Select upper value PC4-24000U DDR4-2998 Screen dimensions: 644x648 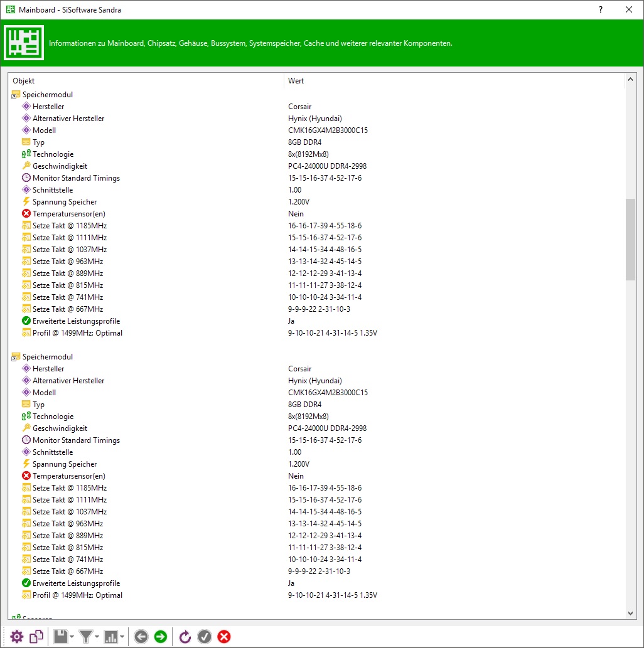coord(327,166)
